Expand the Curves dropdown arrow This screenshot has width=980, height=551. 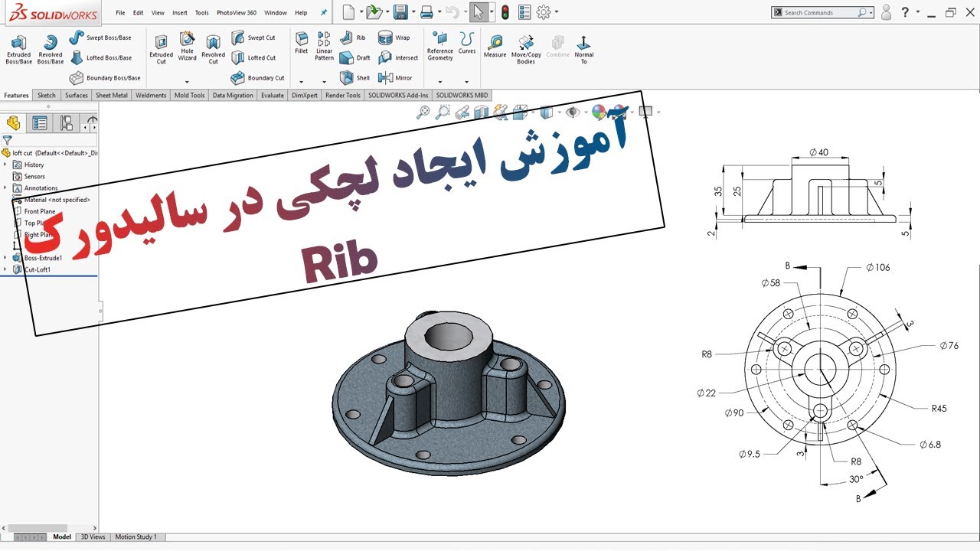(x=467, y=82)
